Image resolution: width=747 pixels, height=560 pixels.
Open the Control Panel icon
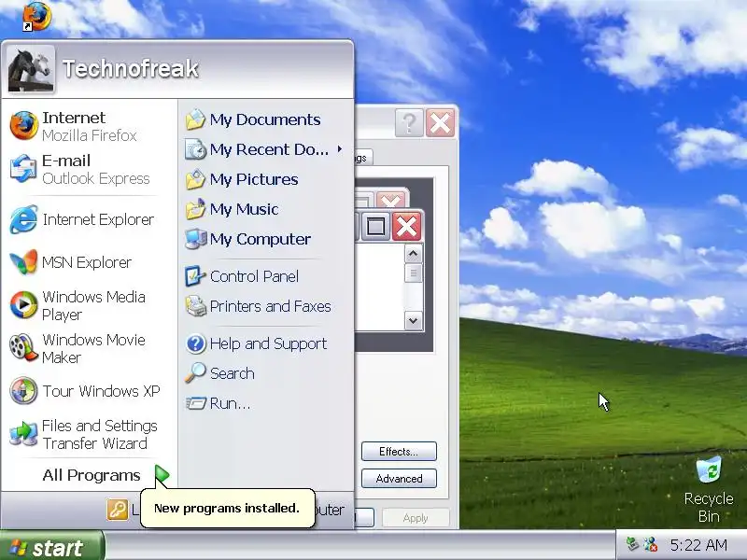click(x=195, y=276)
